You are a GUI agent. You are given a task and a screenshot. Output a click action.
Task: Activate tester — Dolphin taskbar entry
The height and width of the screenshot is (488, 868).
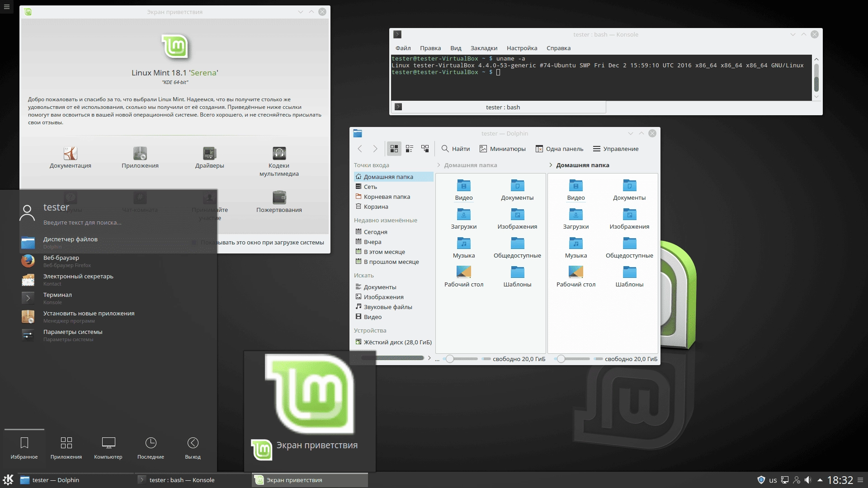click(x=75, y=480)
